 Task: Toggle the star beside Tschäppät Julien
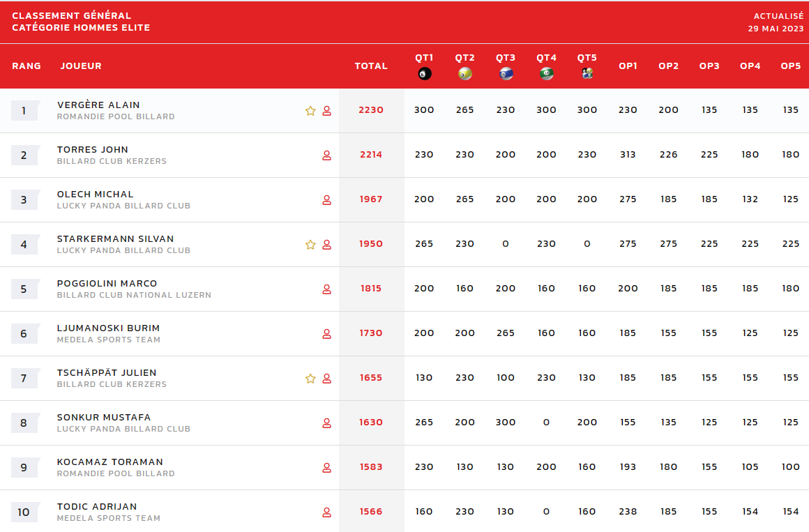coord(310,379)
